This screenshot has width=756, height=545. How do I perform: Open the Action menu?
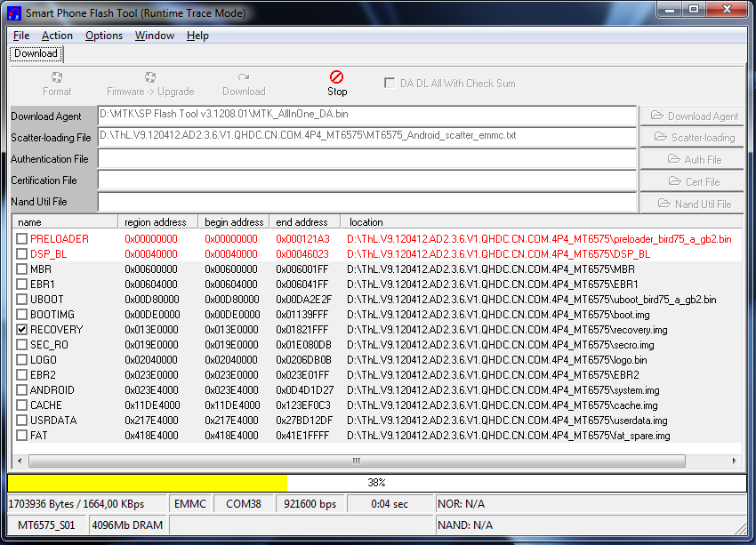tap(57, 36)
